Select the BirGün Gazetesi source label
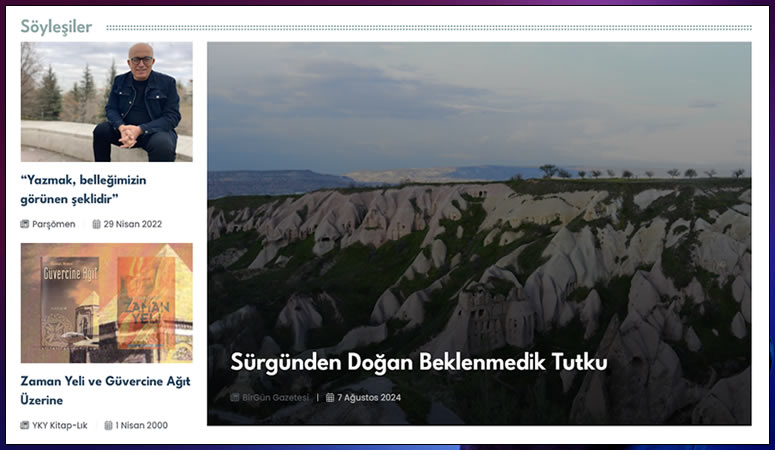Viewport: 775px width, 450px height. pos(276,397)
